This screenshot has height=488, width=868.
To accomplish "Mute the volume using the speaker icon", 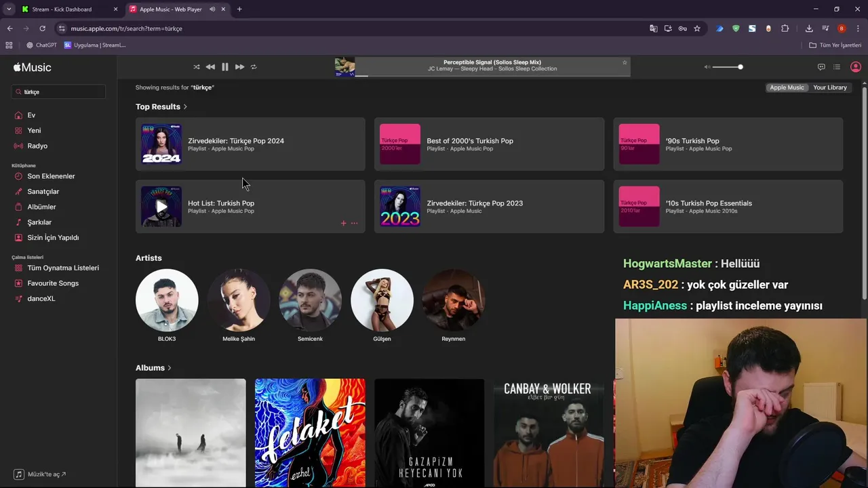I will click(707, 67).
